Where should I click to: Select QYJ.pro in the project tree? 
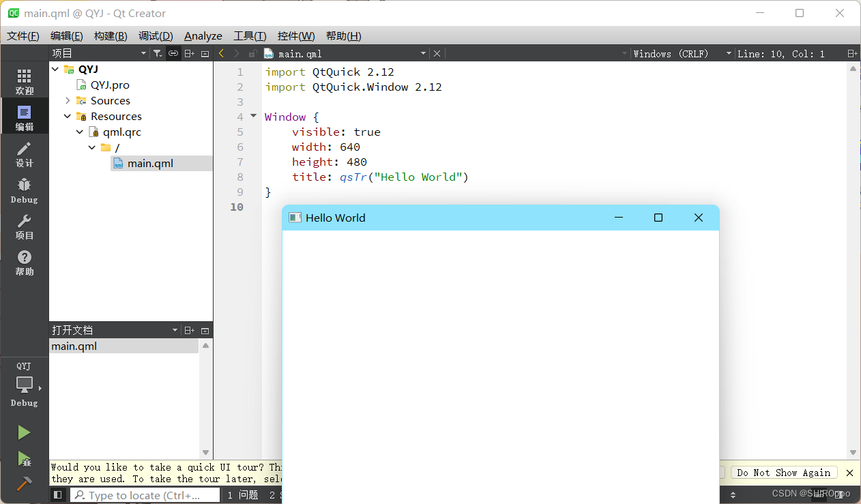tap(110, 85)
